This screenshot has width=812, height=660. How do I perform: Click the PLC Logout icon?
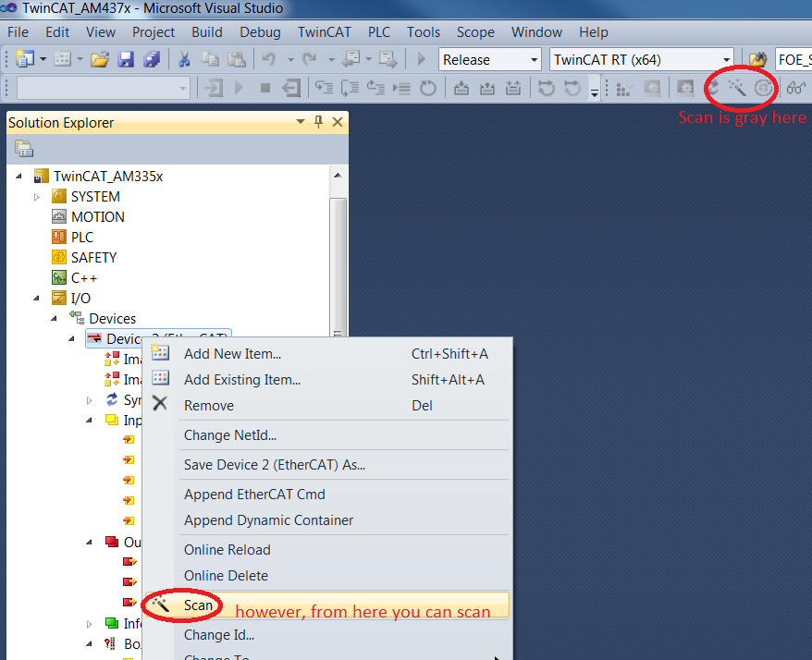coord(291,88)
